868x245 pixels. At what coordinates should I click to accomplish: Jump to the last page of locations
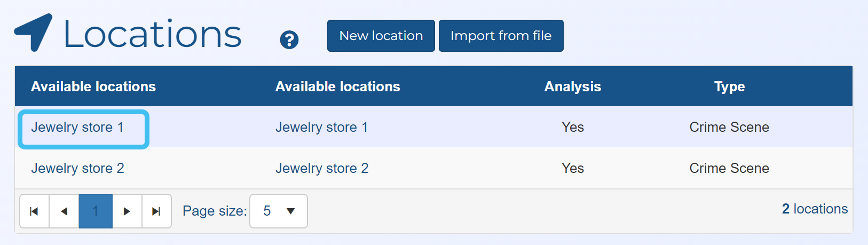pyautogui.click(x=156, y=211)
